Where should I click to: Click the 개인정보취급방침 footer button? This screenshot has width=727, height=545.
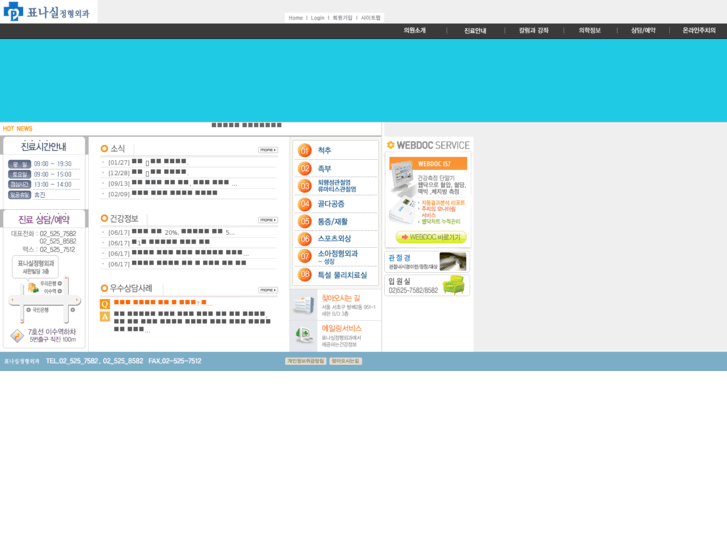point(306,361)
